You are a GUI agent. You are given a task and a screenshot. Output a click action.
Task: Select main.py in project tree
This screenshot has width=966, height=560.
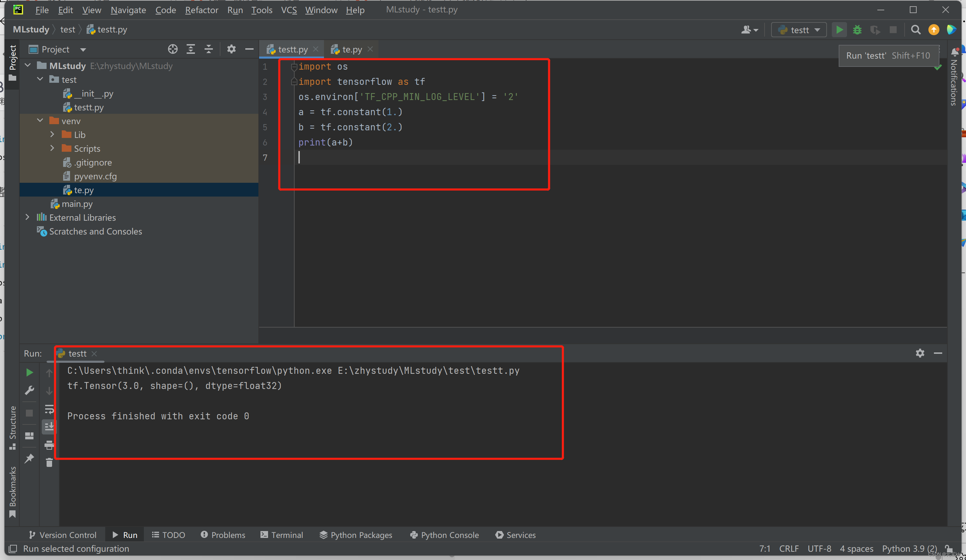click(77, 204)
